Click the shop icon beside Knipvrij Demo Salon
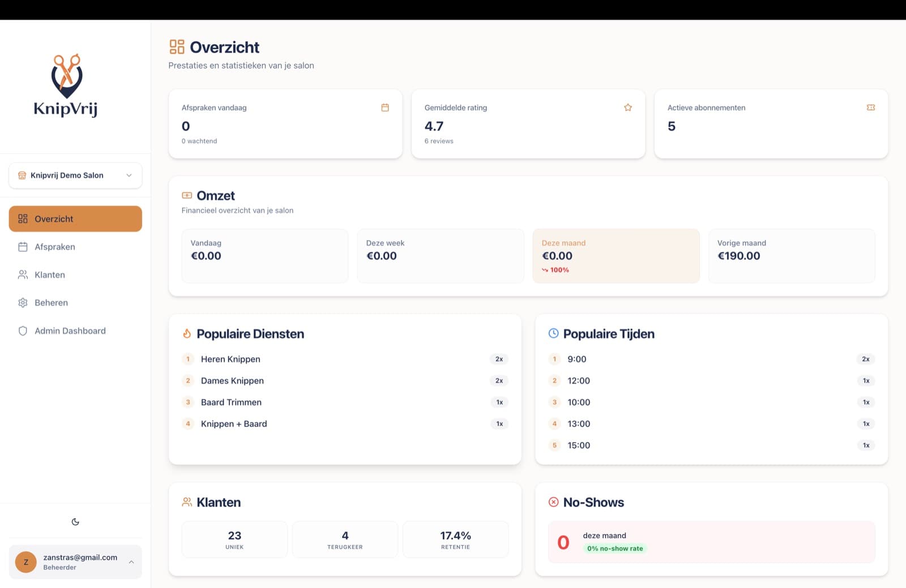 pyautogui.click(x=22, y=175)
